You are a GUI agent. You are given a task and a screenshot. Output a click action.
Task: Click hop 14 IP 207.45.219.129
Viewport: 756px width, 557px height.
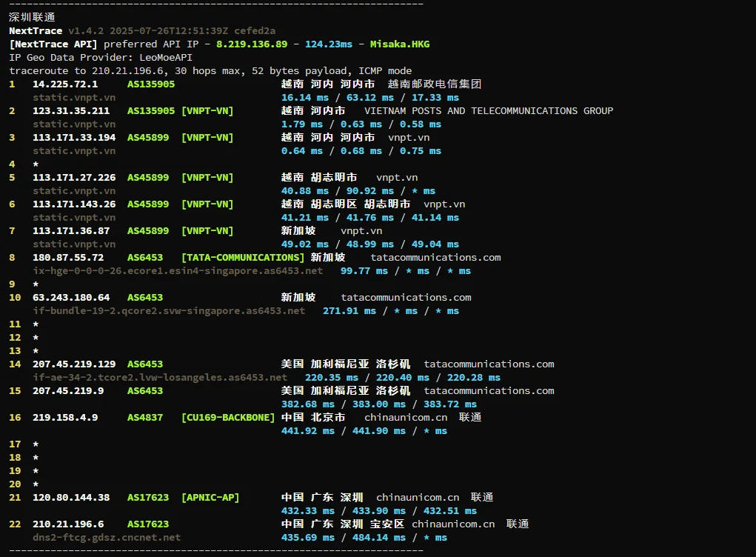tap(74, 364)
